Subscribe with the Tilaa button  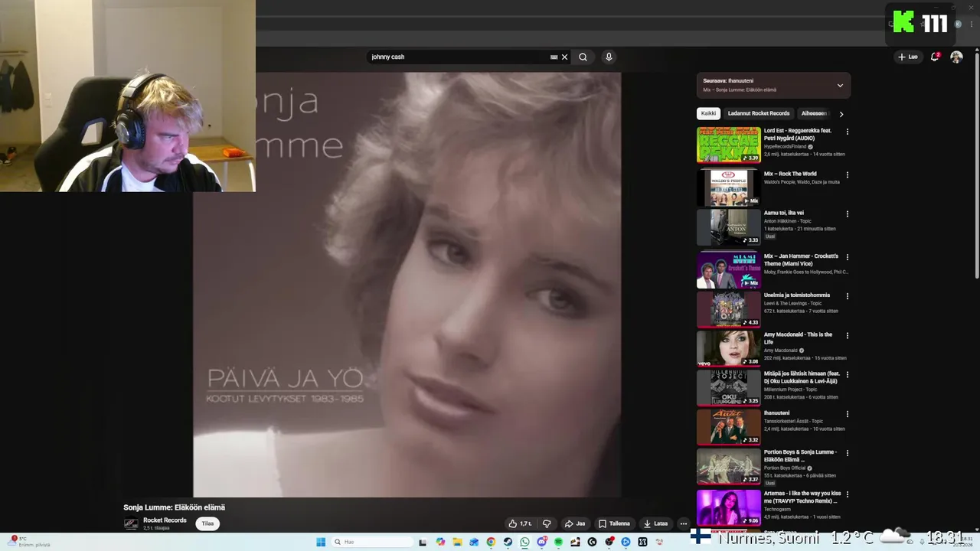207,523
